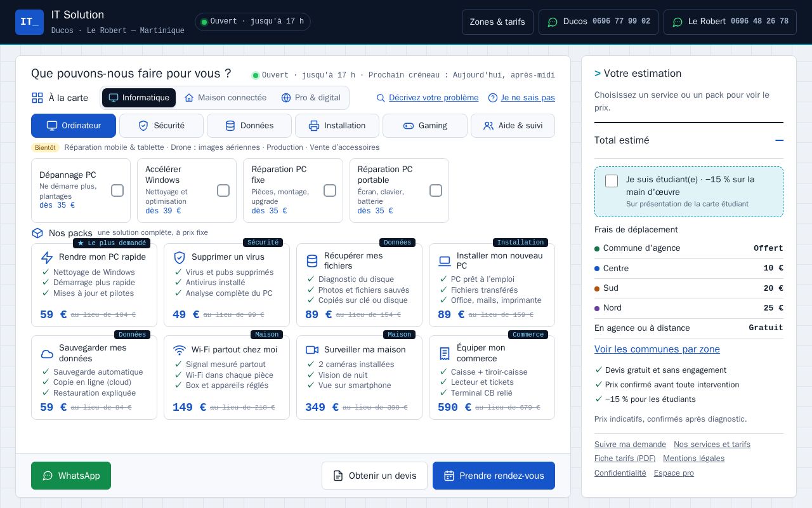This screenshot has height=508, width=812.
Task: Click the Wi-Fi icon on Wi-Fi partout chez moi
Action: pyautogui.click(x=180, y=350)
